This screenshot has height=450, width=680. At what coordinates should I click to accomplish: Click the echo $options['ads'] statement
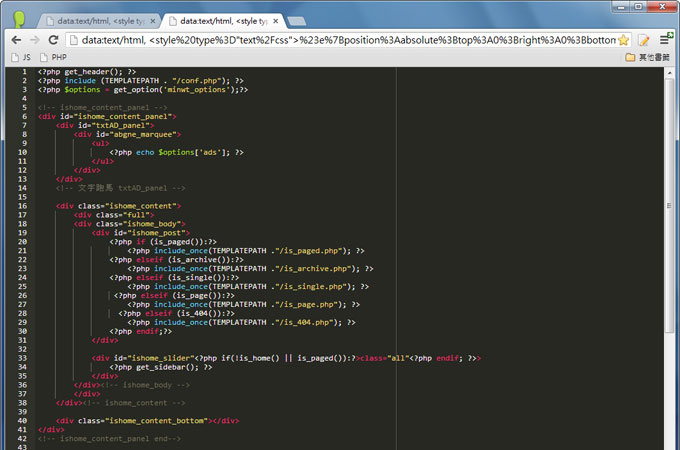point(177,152)
